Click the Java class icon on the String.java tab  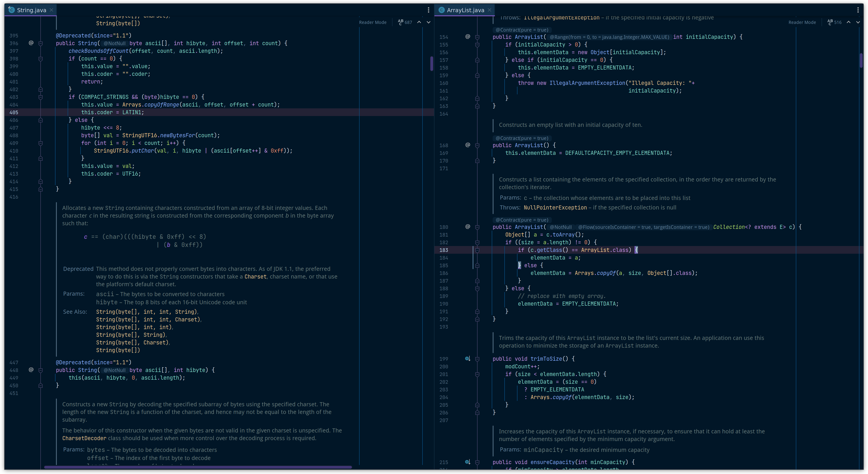(x=12, y=10)
